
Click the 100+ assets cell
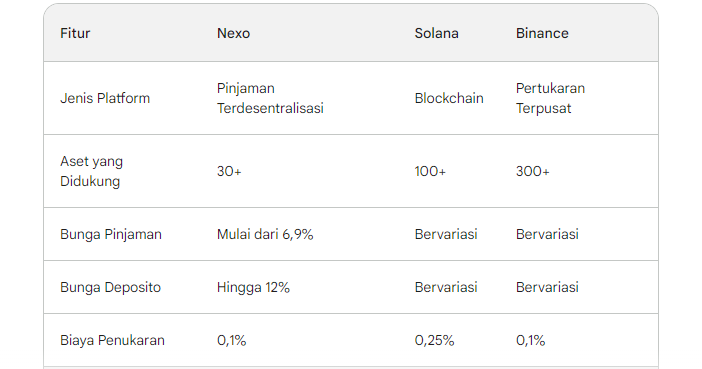430,171
